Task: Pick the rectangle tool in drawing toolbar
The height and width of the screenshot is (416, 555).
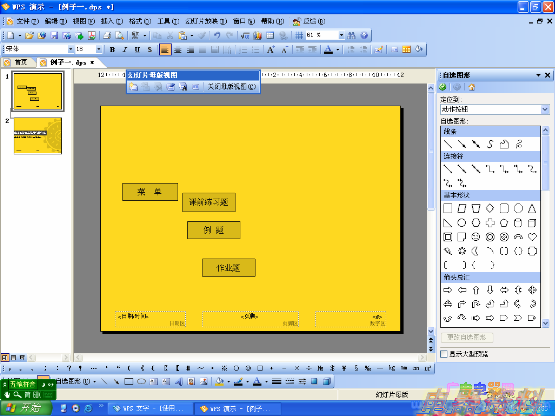Action: click(129, 381)
